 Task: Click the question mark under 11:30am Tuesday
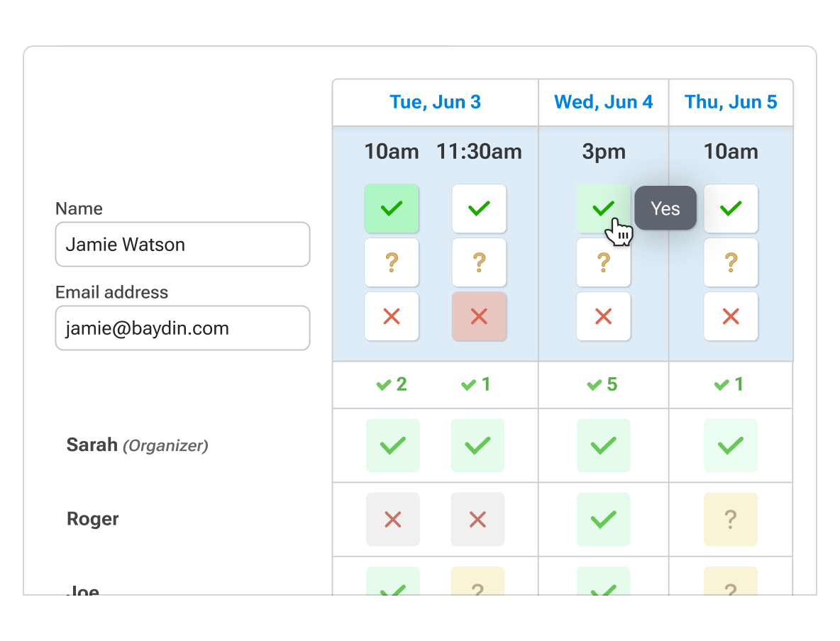pyautogui.click(x=479, y=262)
